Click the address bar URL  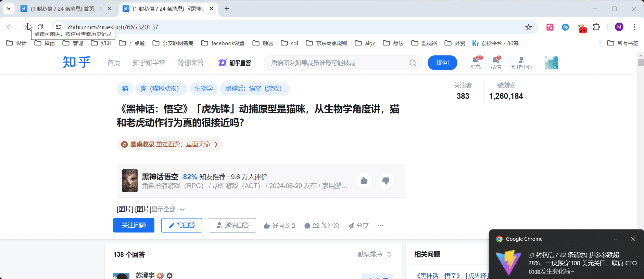click(113, 27)
